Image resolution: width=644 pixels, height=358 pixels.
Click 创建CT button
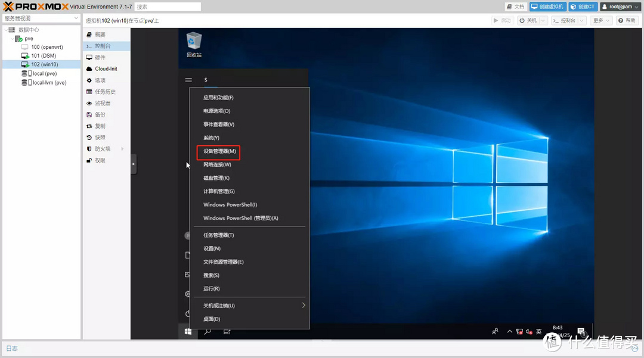(583, 7)
